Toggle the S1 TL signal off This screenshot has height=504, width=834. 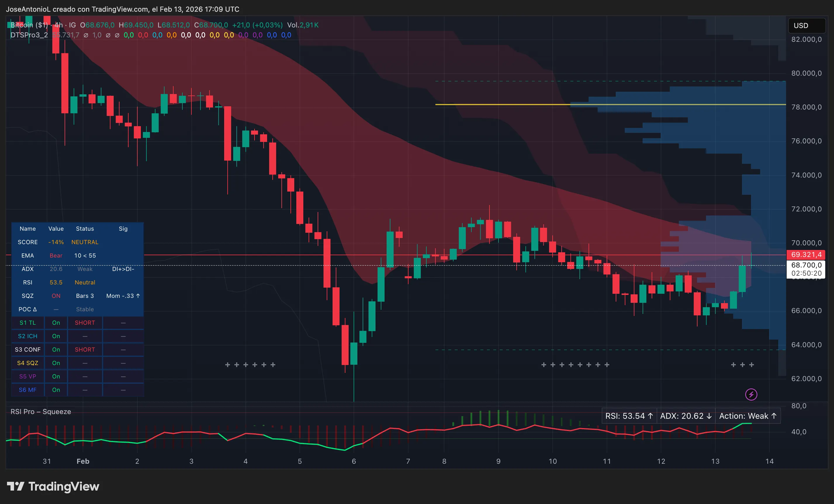pos(56,322)
